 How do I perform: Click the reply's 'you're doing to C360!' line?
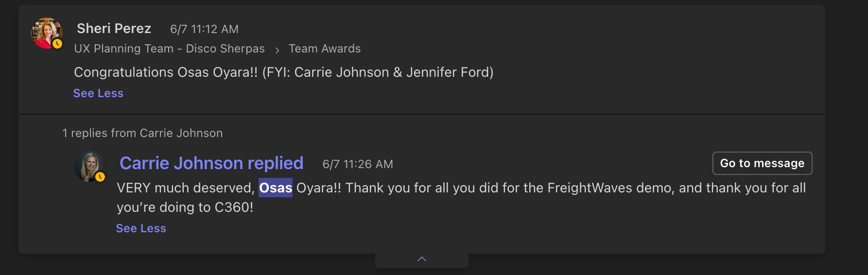185,207
